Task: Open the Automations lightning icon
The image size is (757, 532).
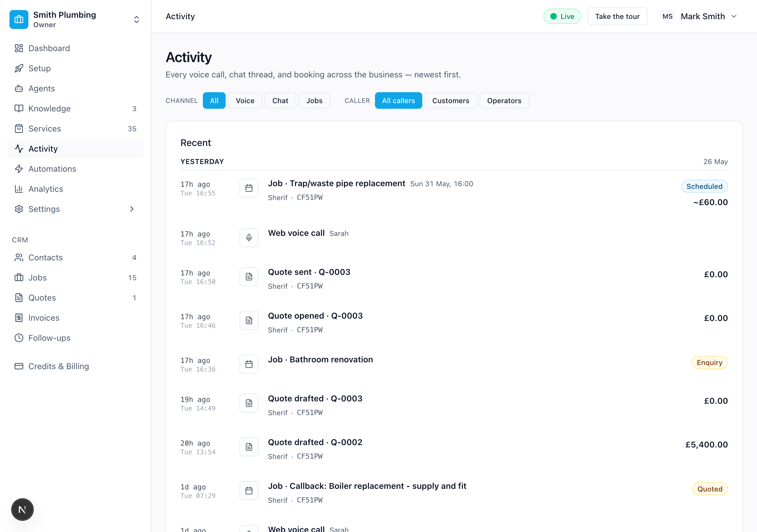Action: point(19,169)
